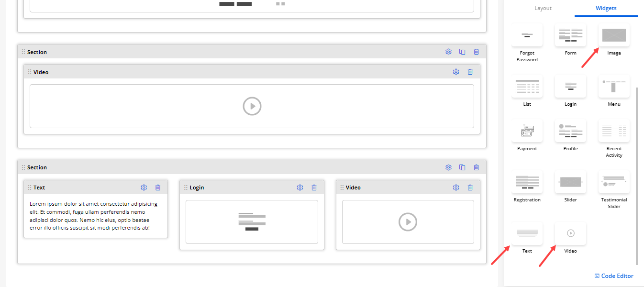This screenshot has width=644, height=287.
Task: Open the Code Editor link
Action: point(614,276)
